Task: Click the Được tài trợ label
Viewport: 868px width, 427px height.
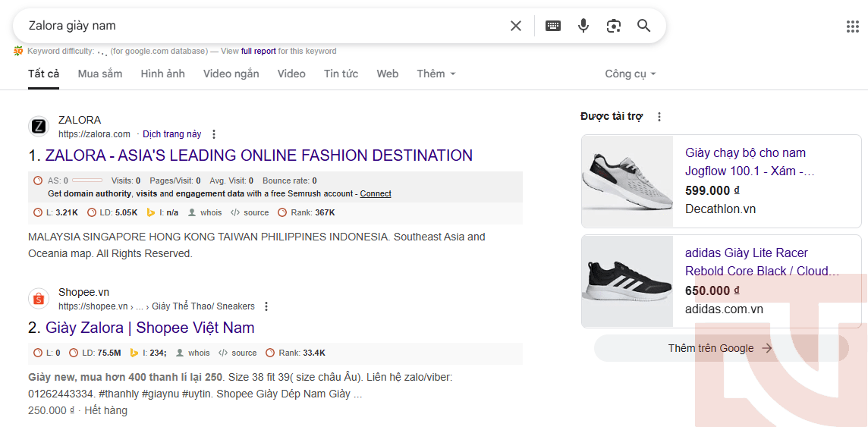Action: 612,117
